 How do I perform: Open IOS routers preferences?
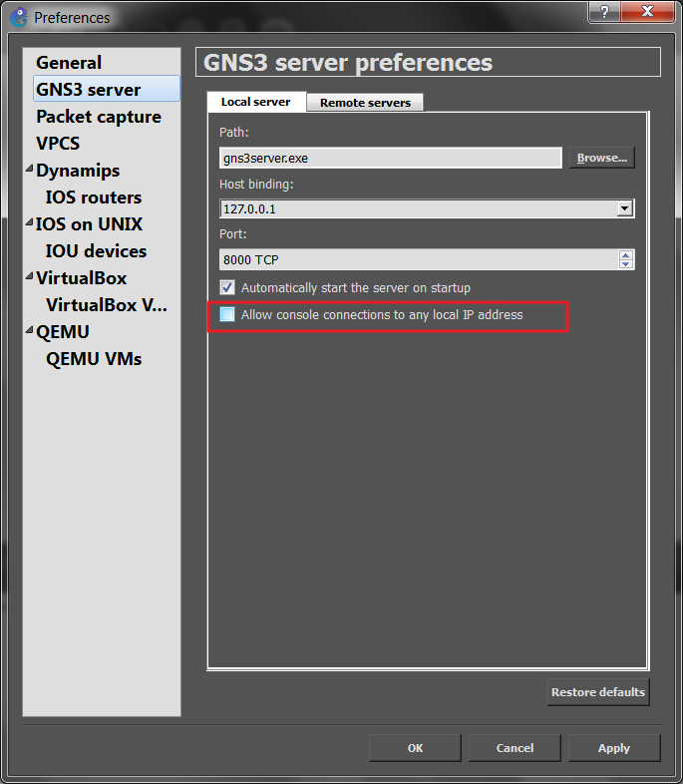94,197
